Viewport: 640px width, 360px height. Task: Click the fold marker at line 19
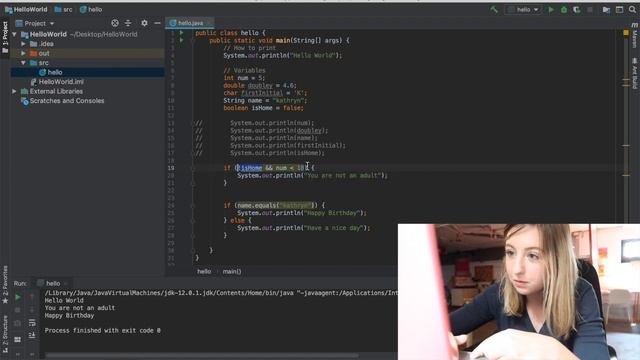(193, 168)
